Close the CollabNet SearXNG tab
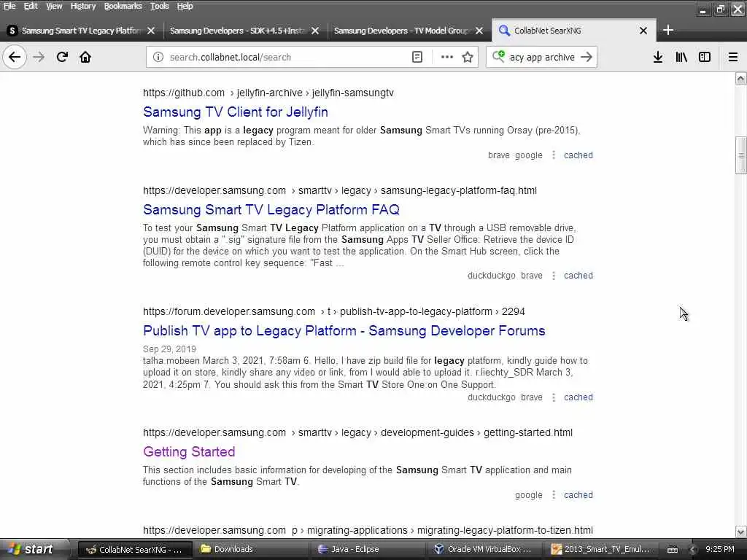Screen dimensions: 747x560 click(x=643, y=31)
